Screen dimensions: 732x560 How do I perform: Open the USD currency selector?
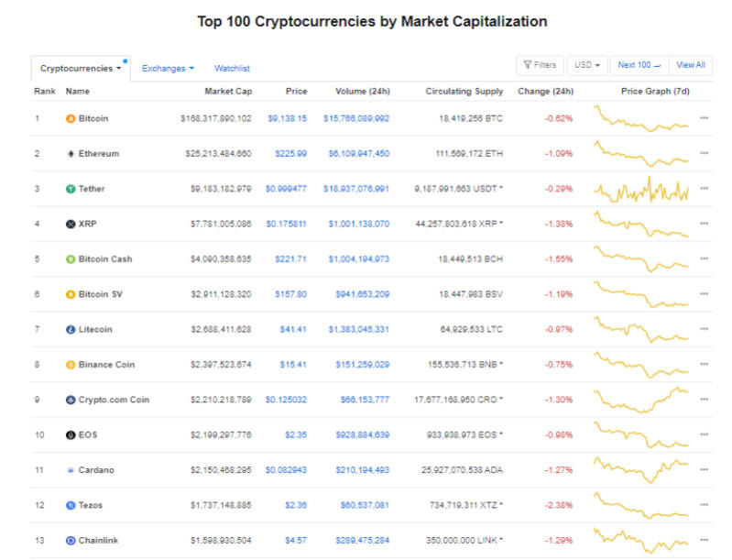click(586, 65)
